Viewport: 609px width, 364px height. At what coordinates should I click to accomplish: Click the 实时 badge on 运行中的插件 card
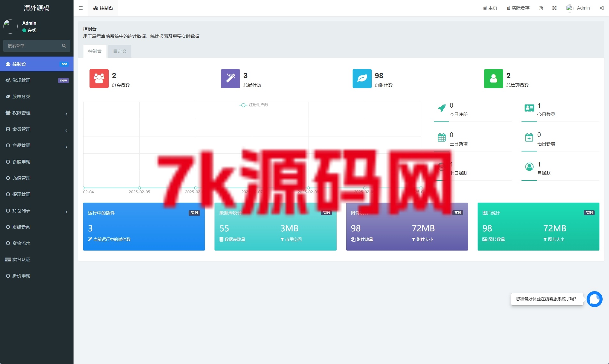(x=194, y=213)
